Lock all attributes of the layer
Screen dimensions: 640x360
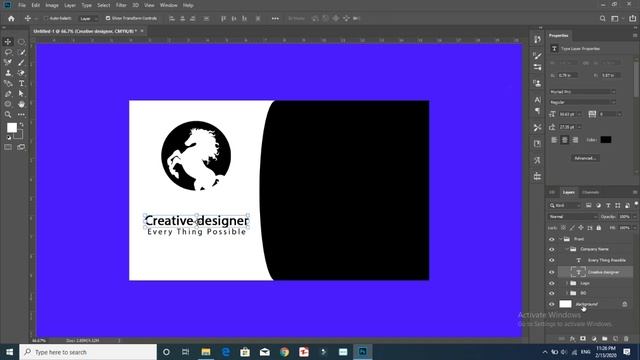[x=599, y=228]
